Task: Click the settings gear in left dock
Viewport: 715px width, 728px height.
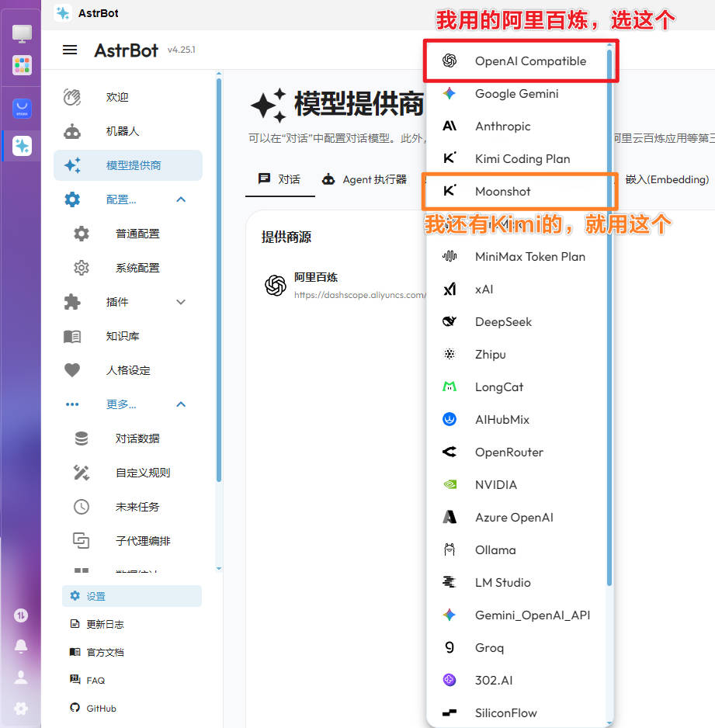Action: click(21, 708)
